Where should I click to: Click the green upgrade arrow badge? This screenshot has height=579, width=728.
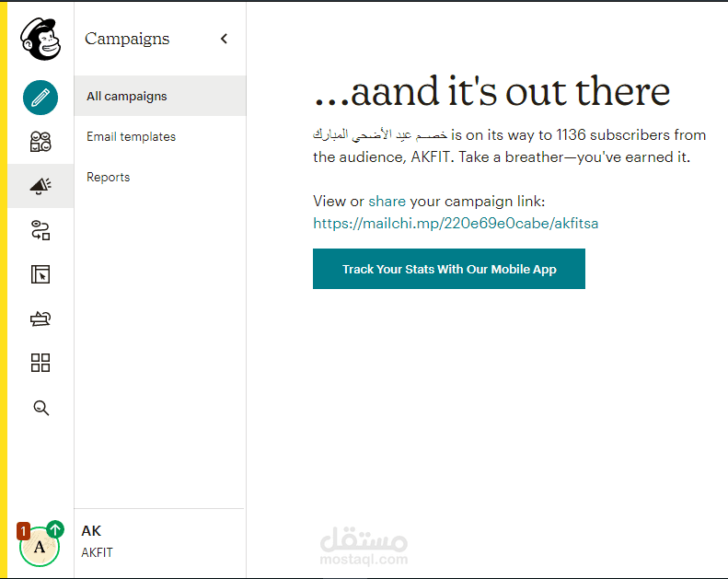pyautogui.click(x=56, y=529)
